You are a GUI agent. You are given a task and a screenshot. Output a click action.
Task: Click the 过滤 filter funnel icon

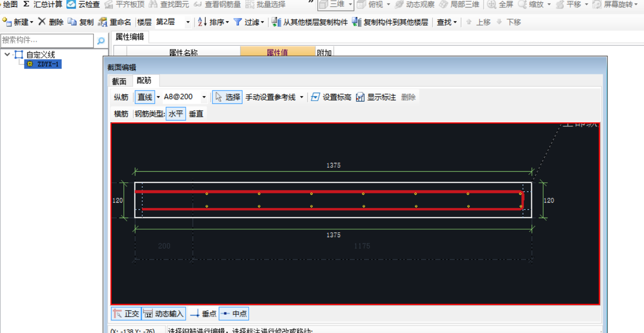[238, 22]
